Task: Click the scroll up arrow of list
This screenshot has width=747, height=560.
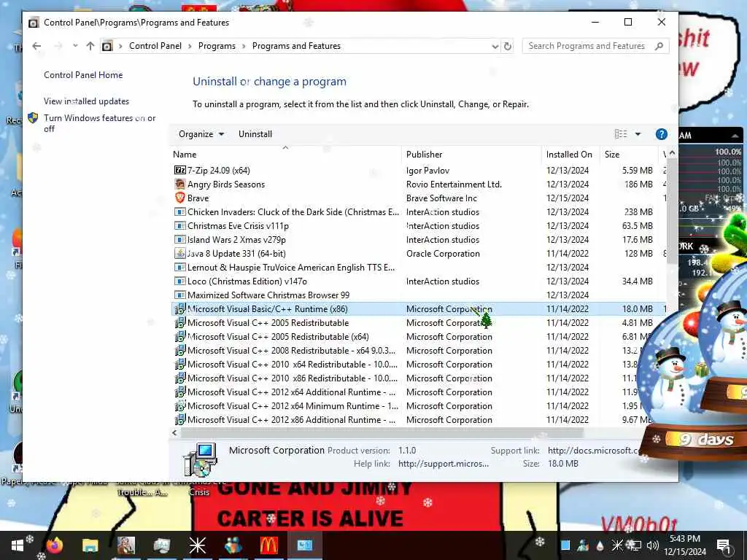Action: pos(672,153)
